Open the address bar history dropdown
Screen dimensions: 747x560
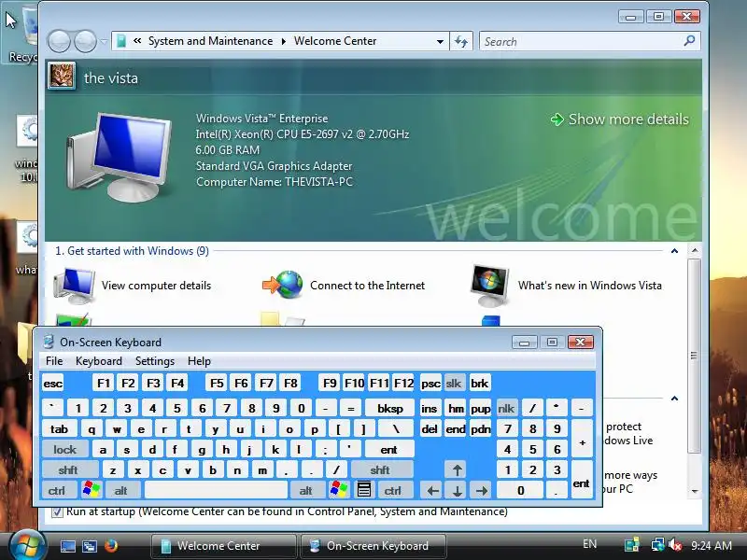pyautogui.click(x=440, y=41)
